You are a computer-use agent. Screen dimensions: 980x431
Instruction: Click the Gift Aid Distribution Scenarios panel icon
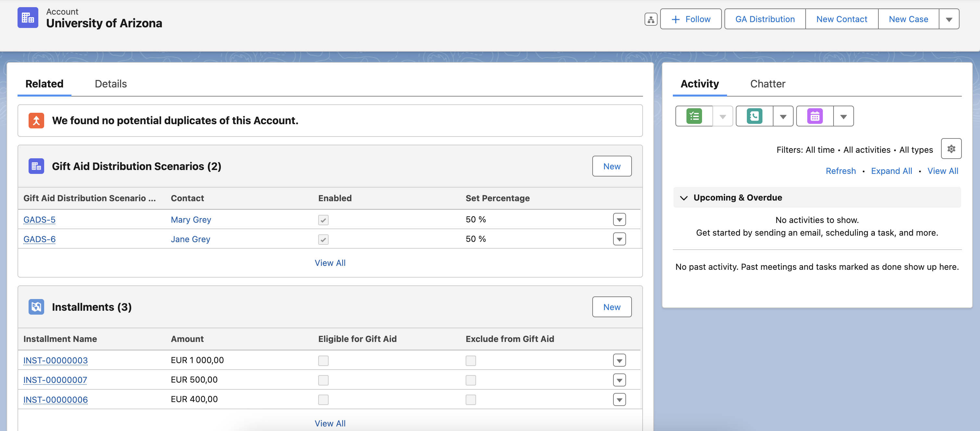36,166
